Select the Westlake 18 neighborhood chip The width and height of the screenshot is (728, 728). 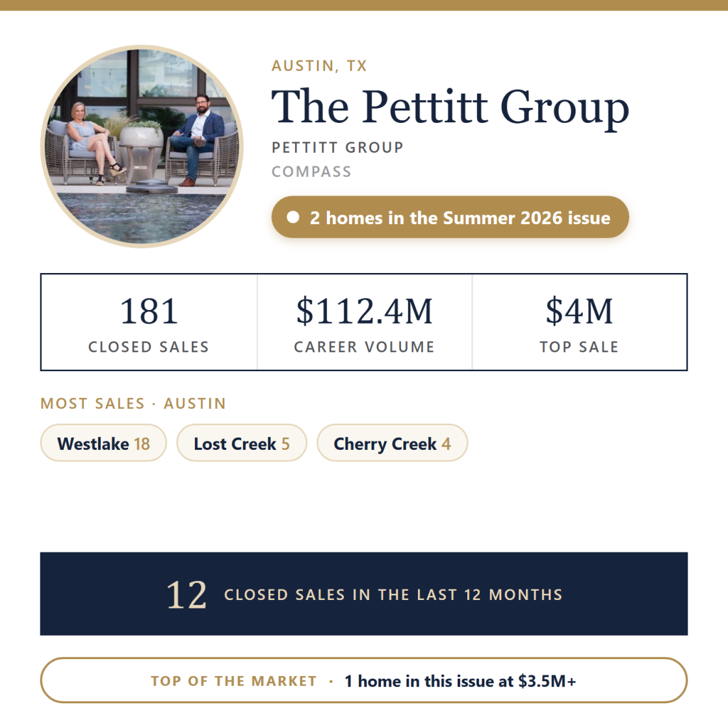(x=103, y=443)
